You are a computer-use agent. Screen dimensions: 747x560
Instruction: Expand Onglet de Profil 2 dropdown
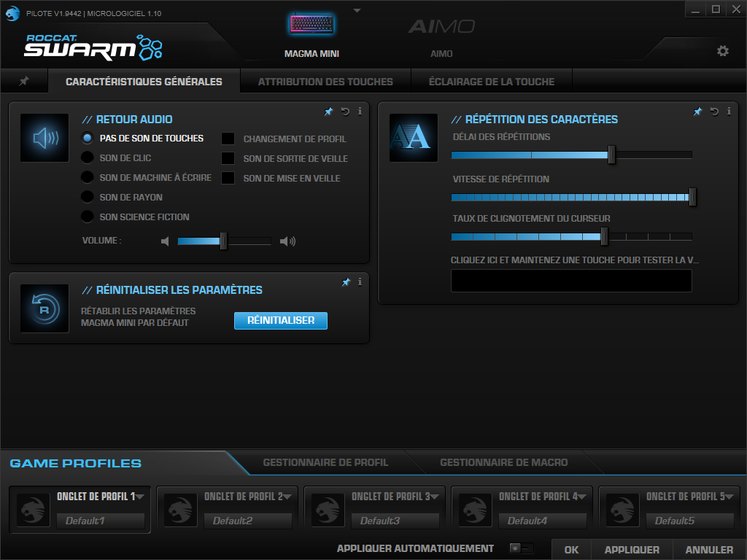pos(287,497)
